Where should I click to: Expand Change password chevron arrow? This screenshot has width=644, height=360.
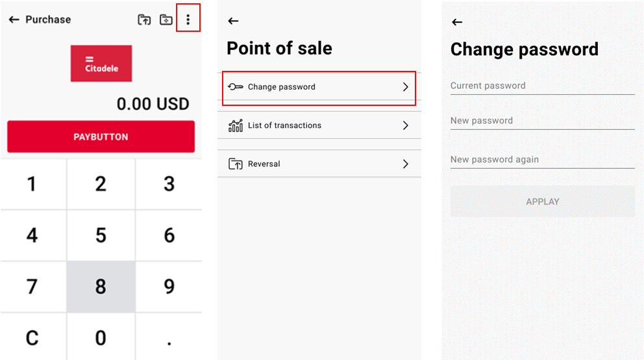(x=405, y=86)
